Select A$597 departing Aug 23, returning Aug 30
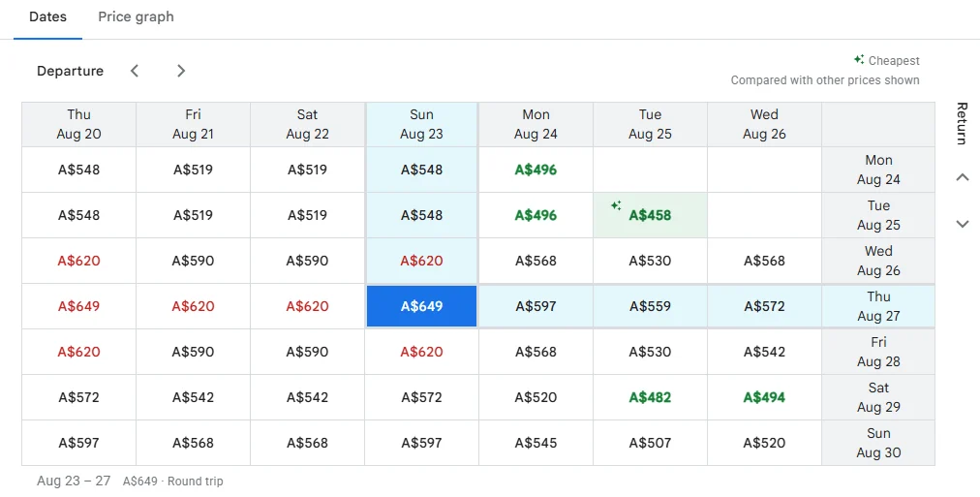Image resolution: width=980 pixels, height=497 pixels. tap(422, 443)
